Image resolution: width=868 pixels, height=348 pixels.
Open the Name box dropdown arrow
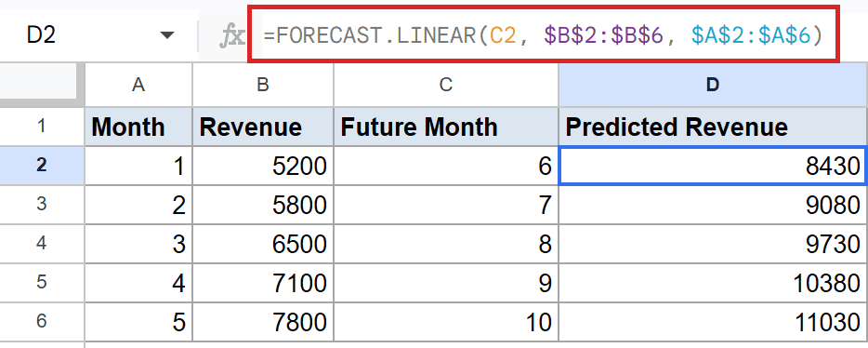tap(166, 36)
